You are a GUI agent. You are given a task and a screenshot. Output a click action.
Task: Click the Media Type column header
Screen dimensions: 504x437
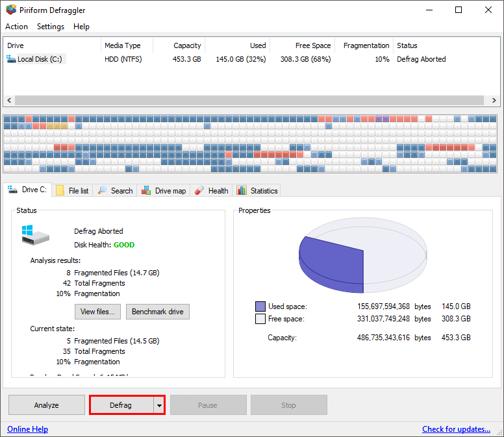click(x=127, y=45)
